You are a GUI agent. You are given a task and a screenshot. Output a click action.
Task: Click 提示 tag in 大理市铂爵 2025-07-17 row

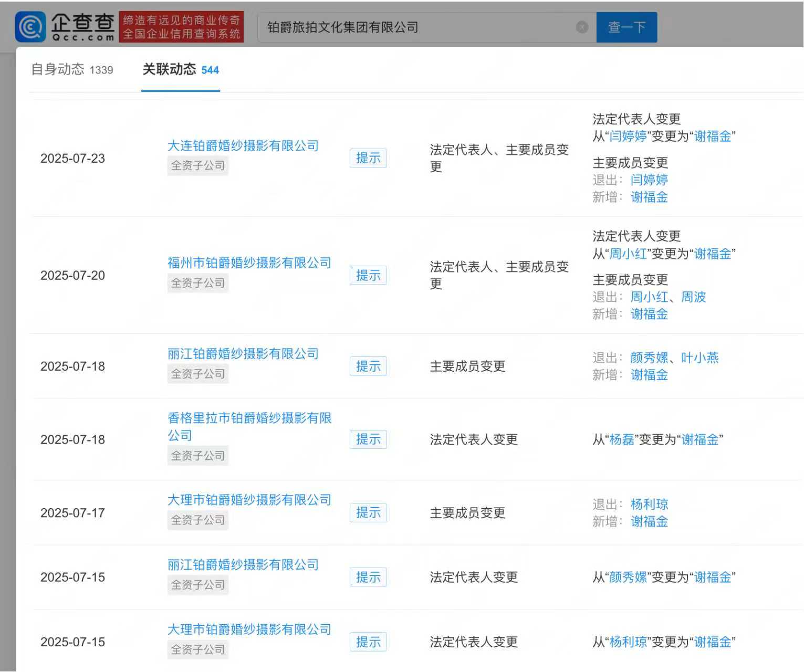coord(368,512)
